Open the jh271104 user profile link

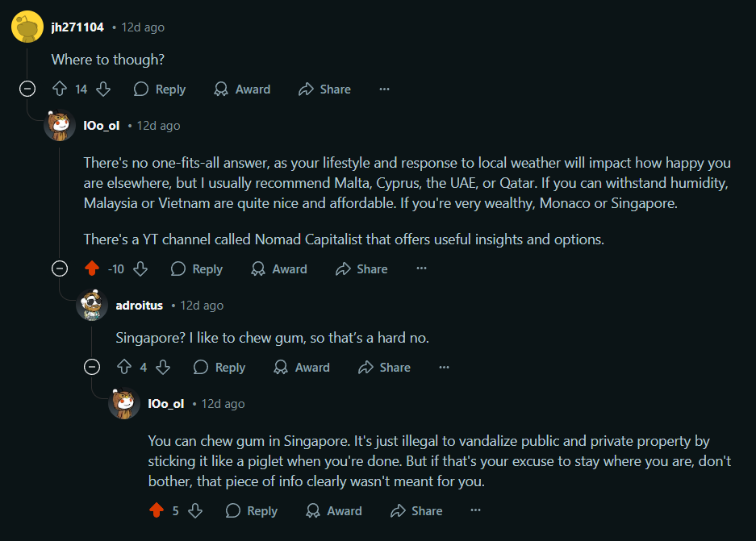77,27
